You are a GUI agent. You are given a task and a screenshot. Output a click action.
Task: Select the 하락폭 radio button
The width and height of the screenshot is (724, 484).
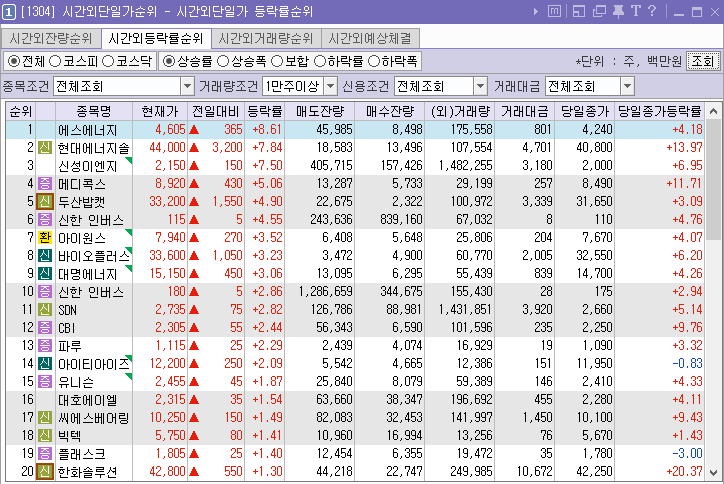(374, 61)
